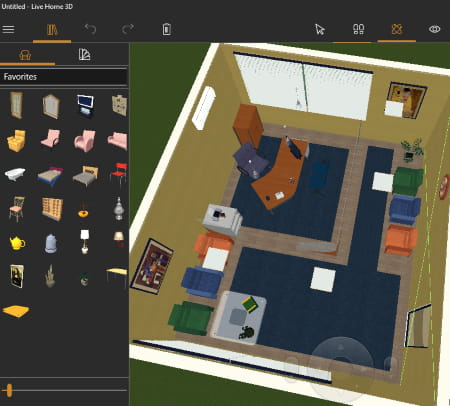Select the yellow cushion thumbnail
This screenshot has height=406, width=450.
(16, 311)
